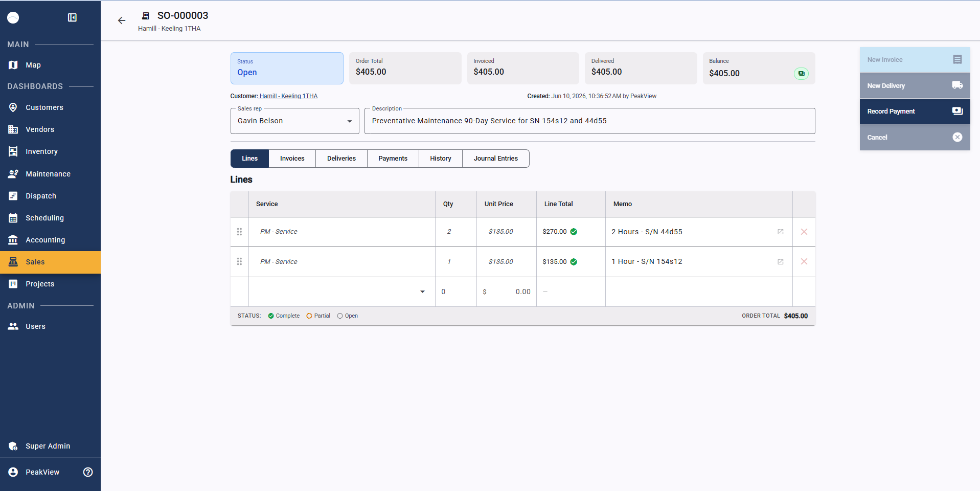Viewport: 980px width, 491px height.
Task: Open the Customers dashboard
Action: click(50, 107)
